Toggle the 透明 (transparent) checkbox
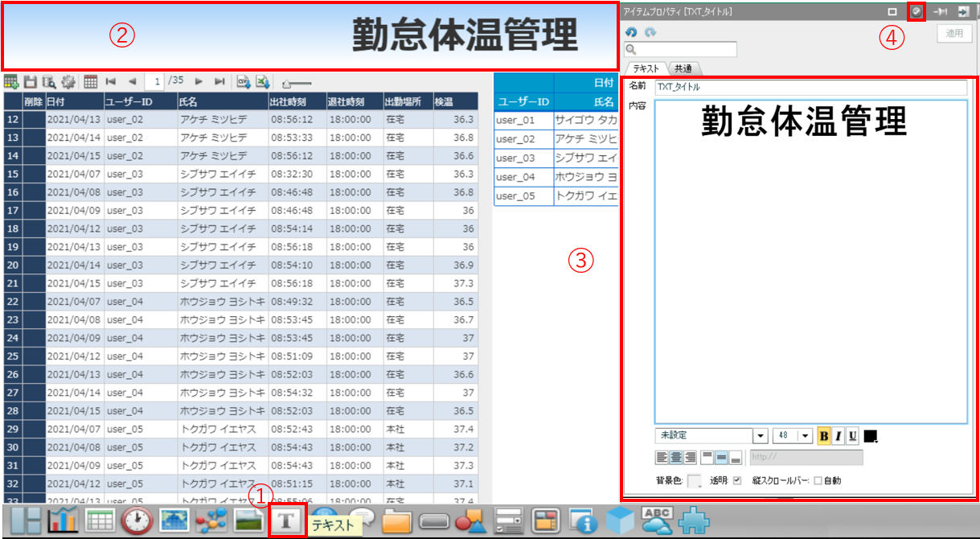Viewport: 980px width, 539px height. click(737, 480)
